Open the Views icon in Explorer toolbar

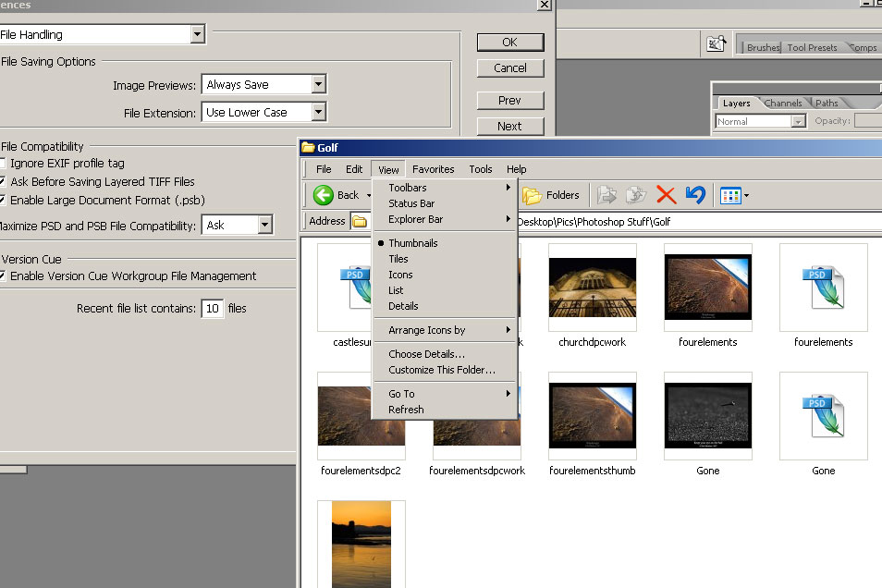[x=731, y=195]
